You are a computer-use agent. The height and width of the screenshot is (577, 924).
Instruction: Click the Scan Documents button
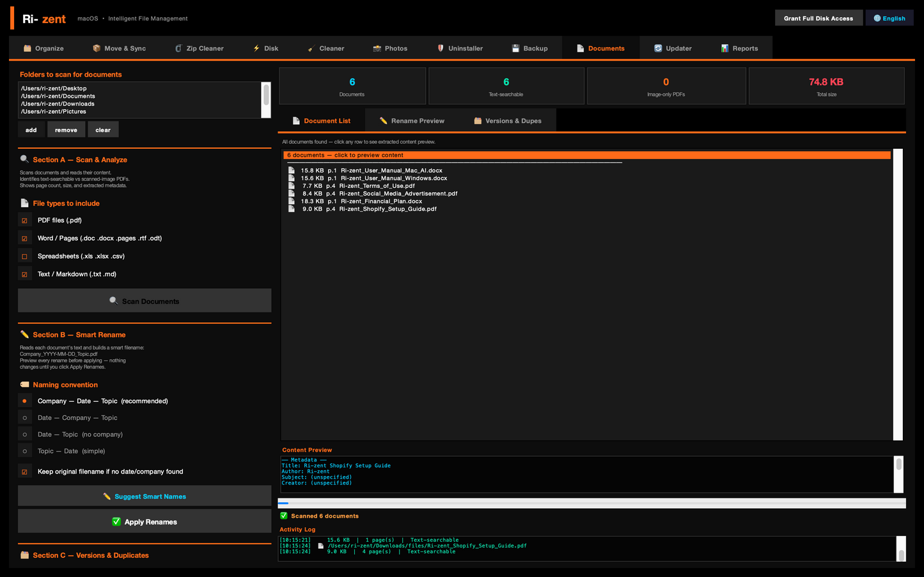pos(145,301)
